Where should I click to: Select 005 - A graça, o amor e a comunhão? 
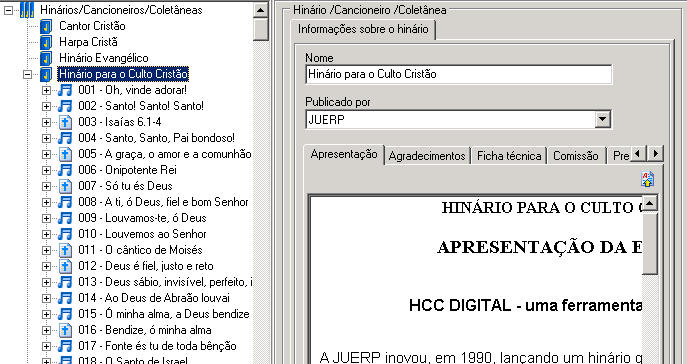(165, 154)
